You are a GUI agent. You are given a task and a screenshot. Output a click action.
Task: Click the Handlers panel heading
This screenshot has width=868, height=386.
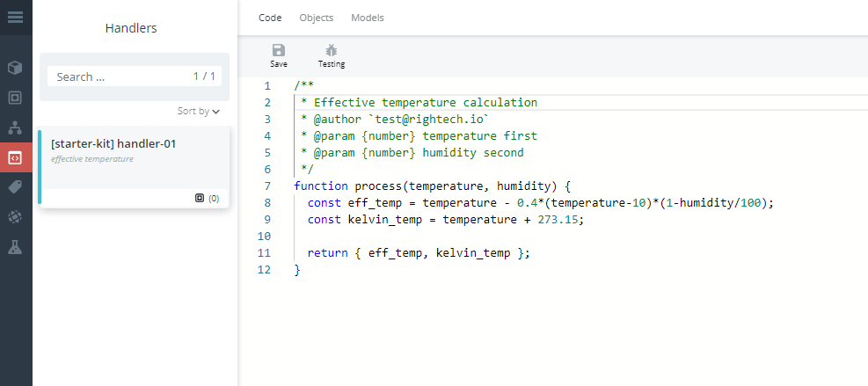click(x=131, y=28)
